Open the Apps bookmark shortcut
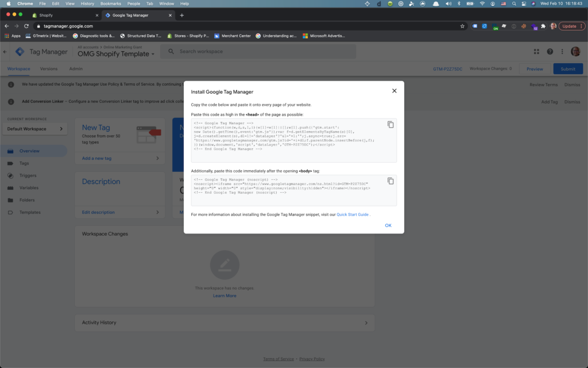This screenshot has height=368, width=588. pos(13,36)
